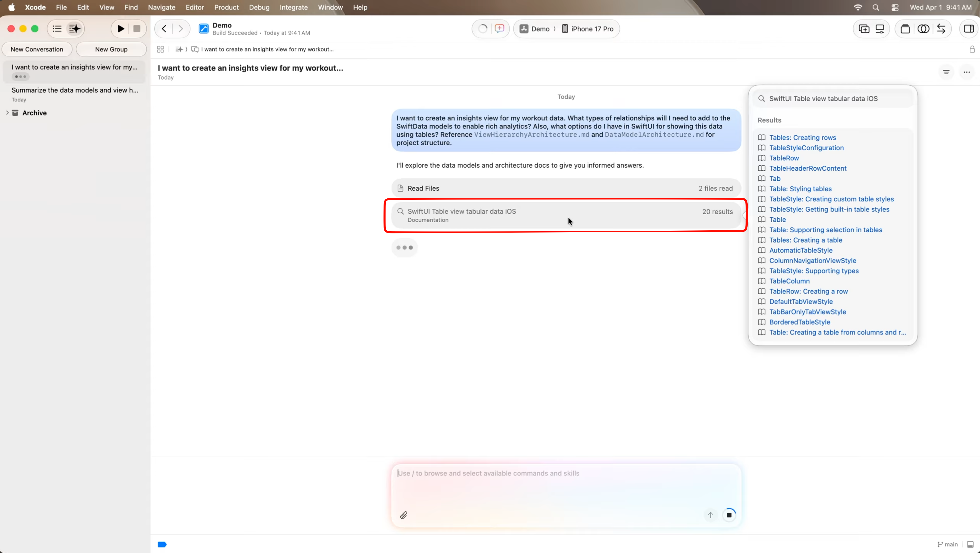Create a New Group

[x=111, y=49]
